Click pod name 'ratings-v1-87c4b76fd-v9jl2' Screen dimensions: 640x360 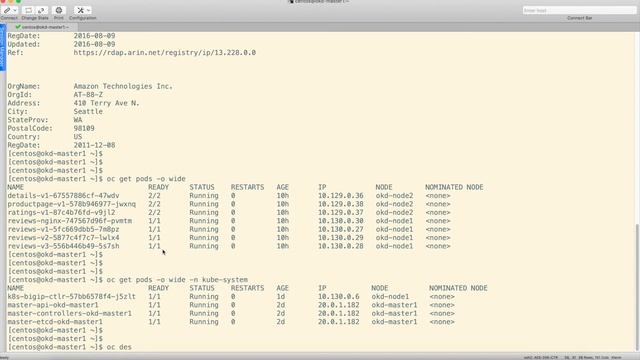point(61,212)
